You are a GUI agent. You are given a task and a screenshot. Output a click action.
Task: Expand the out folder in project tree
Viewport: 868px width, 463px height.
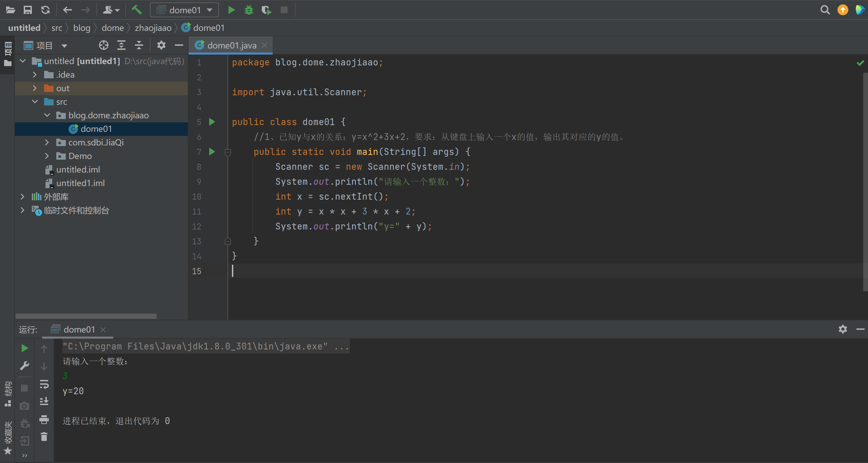tap(35, 88)
